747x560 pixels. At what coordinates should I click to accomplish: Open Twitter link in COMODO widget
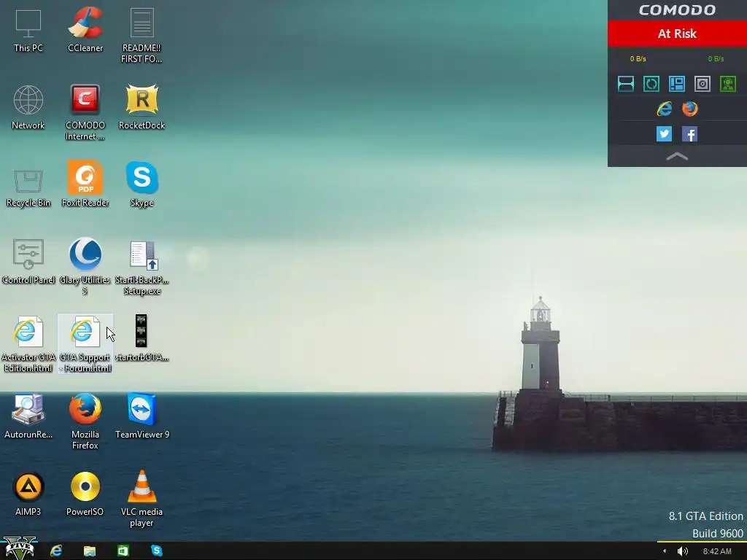point(664,134)
